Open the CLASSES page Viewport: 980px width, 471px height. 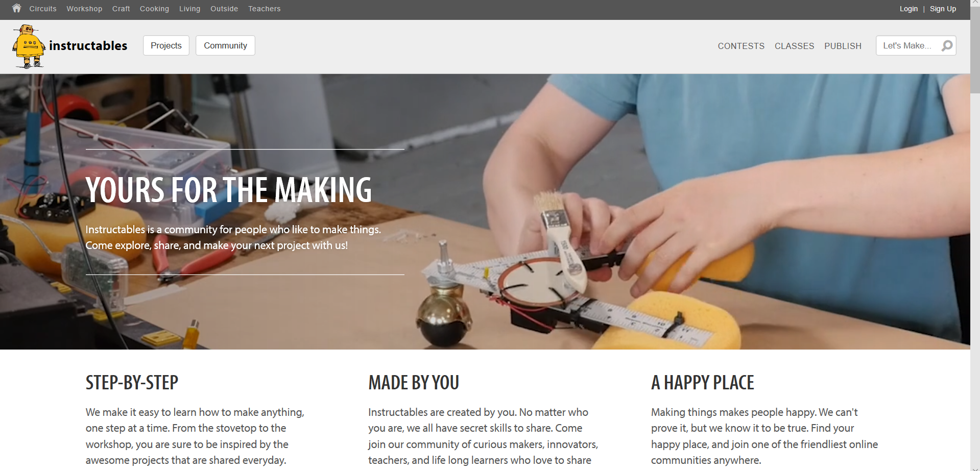(x=794, y=46)
